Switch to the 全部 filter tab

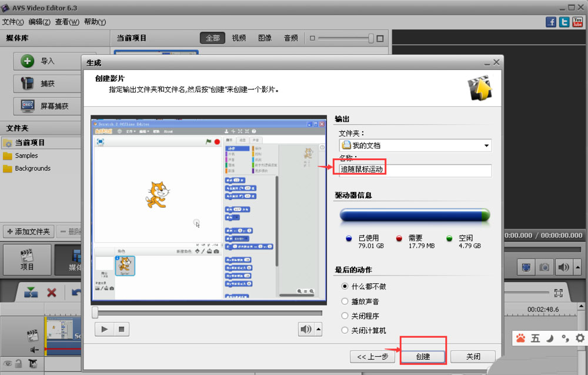point(212,38)
